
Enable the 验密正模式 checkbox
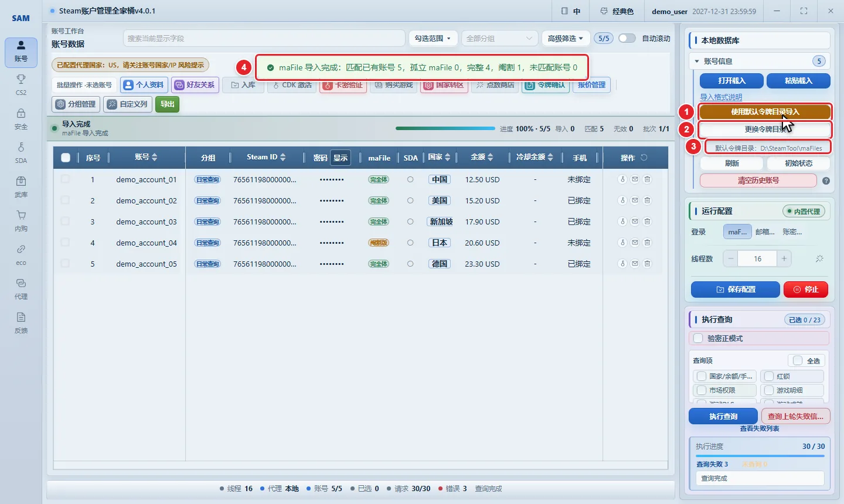click(x=698, y=338)
